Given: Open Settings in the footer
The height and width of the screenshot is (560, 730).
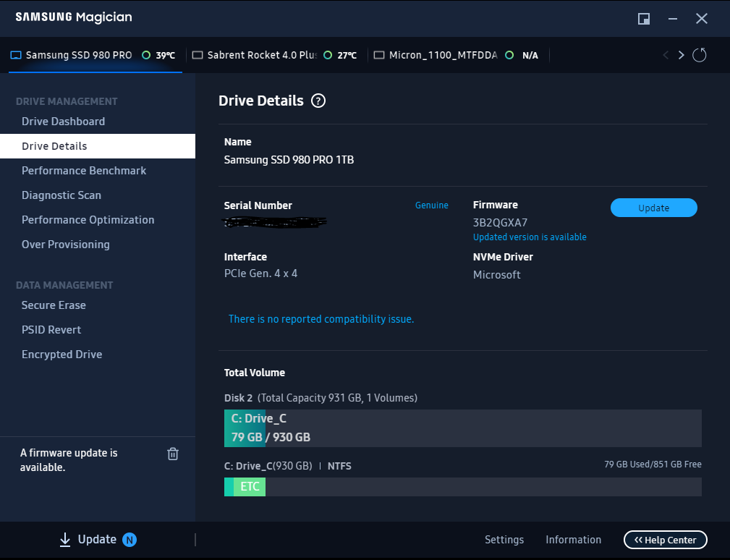Looking at the screenshot, I should (x=504, y=540).
